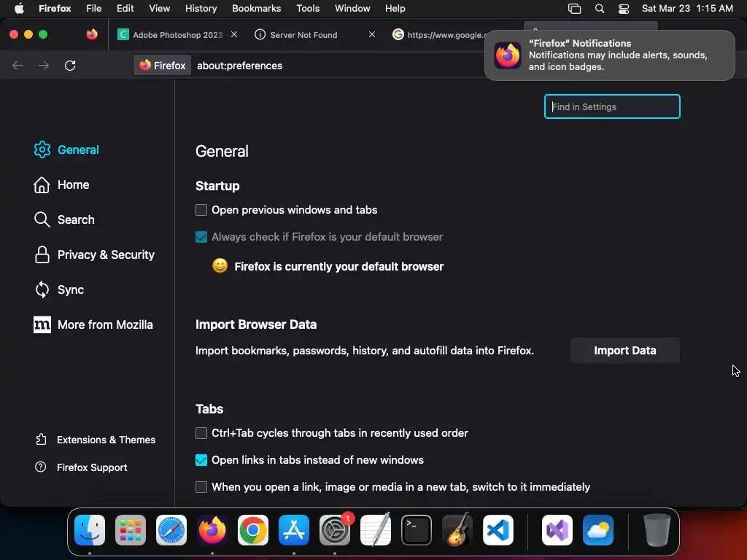Click Firefox icon in the Dock
This screenshot has height=560, width=747.
[x=212, y=530]
